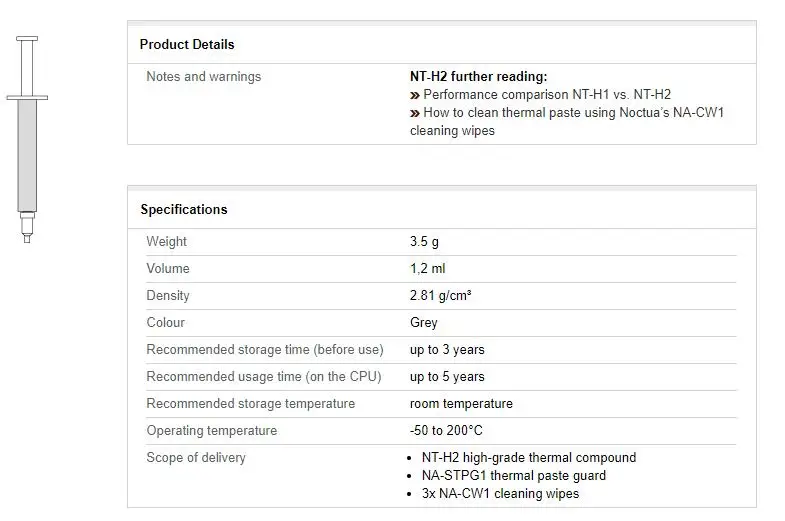Click the arrow icon before "How to clean"
The height and width of the screenshot is (521, 785).
[414, 113]
